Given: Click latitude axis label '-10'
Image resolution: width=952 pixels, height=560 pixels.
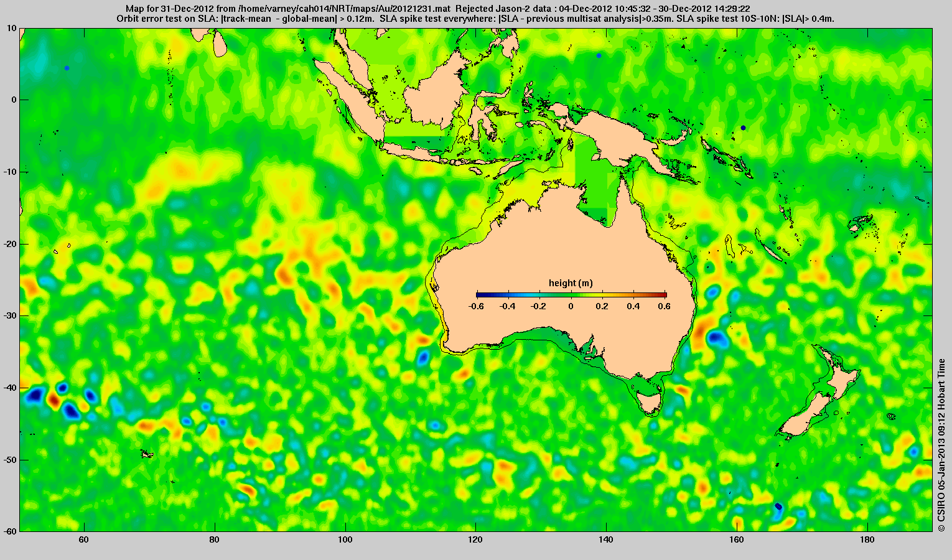Looking at the screenshot, I should [x=11, y=172].
